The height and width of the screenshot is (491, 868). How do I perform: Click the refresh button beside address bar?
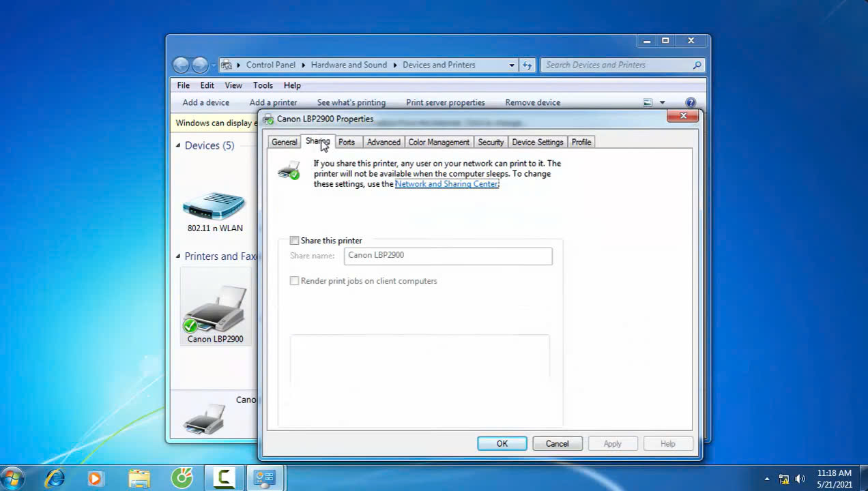point(527,65)
